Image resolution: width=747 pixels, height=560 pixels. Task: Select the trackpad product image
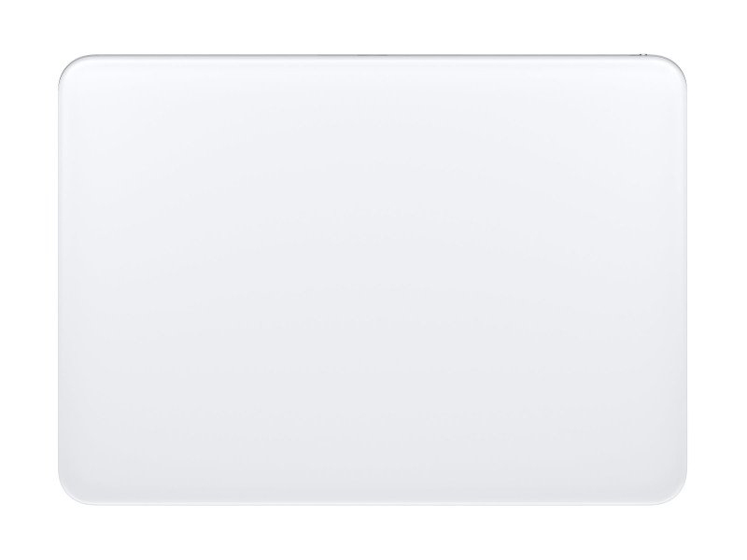pyautogui.click(x=373, y=280)
